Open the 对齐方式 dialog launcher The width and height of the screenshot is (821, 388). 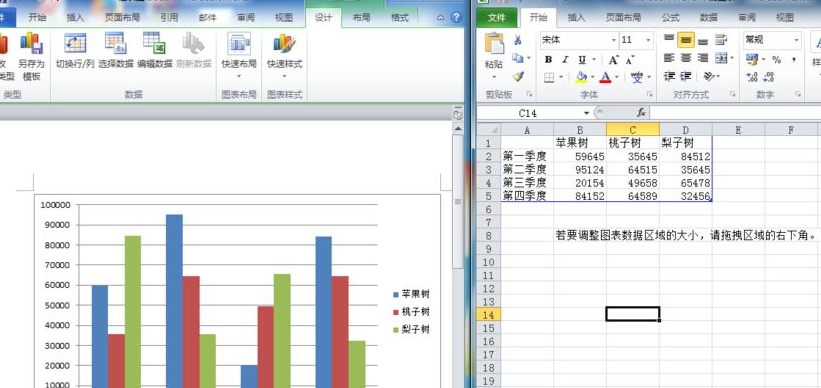pos(733,95)
